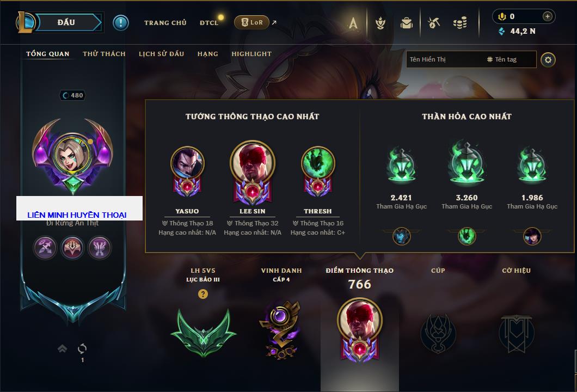Open the champion collection helmet icon
This screenshot has height=392, width=577.
(380, 23)
